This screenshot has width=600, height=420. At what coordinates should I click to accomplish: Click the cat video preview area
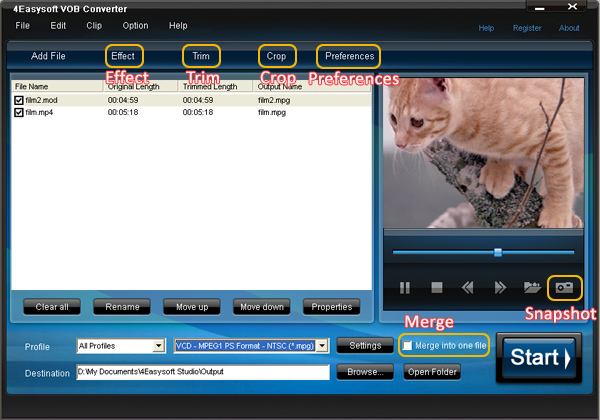[484, 153]
